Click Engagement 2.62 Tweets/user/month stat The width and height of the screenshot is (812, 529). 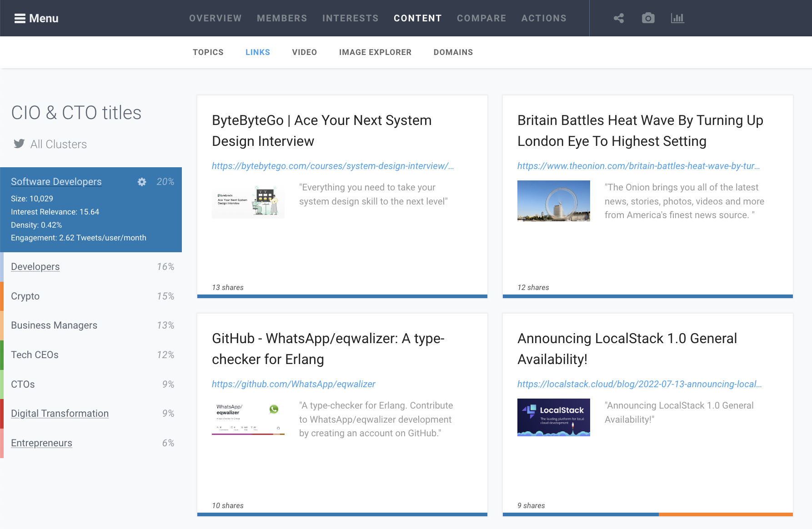coord(79,238)
